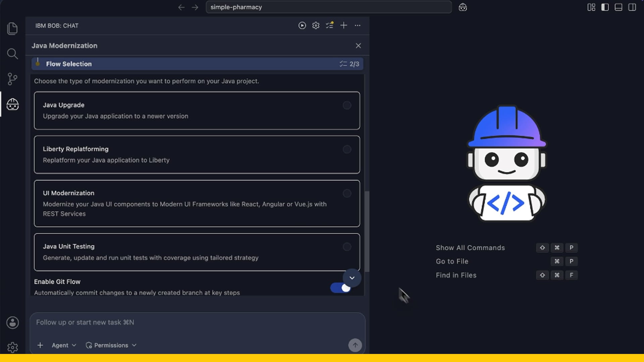Click the 'Generate, update and run unit tests' description

point(151,258)
